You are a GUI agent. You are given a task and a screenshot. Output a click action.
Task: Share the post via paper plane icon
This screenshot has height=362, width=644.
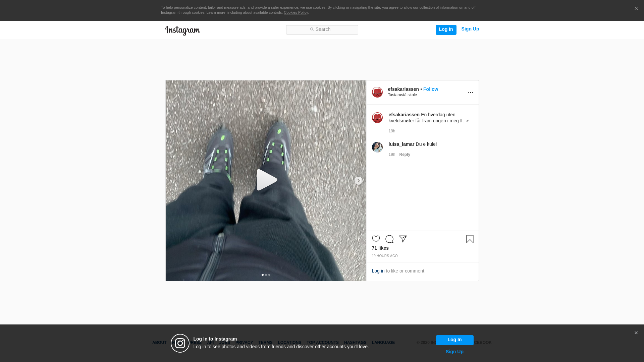point(402,239)
